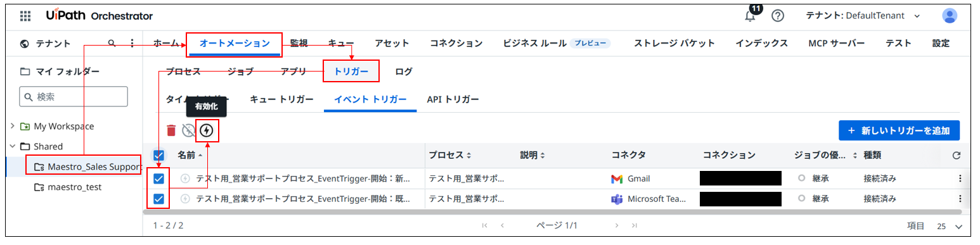Refresh the trigger table
This screenshot has width=980, height=245.
(x=957, y=155)
